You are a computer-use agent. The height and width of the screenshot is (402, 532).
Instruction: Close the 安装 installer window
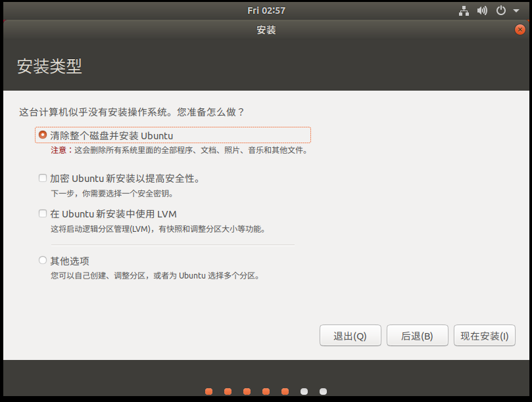520,30
